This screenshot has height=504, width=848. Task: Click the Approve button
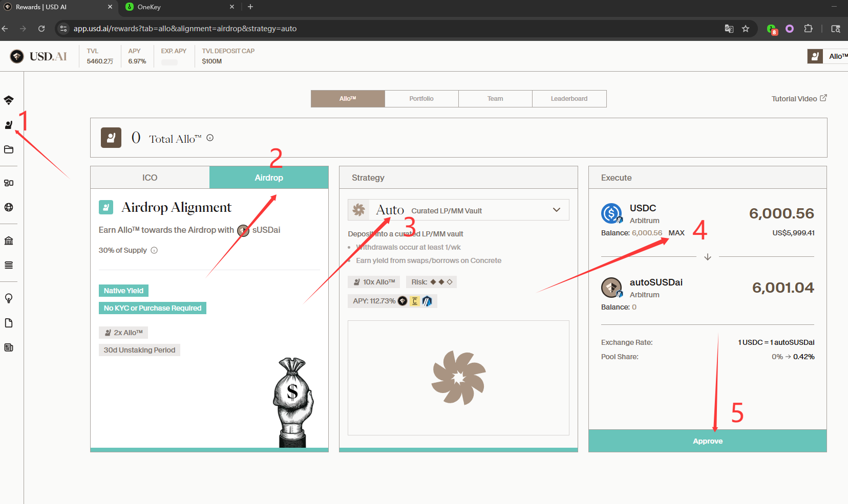click(x=708, y=441)
